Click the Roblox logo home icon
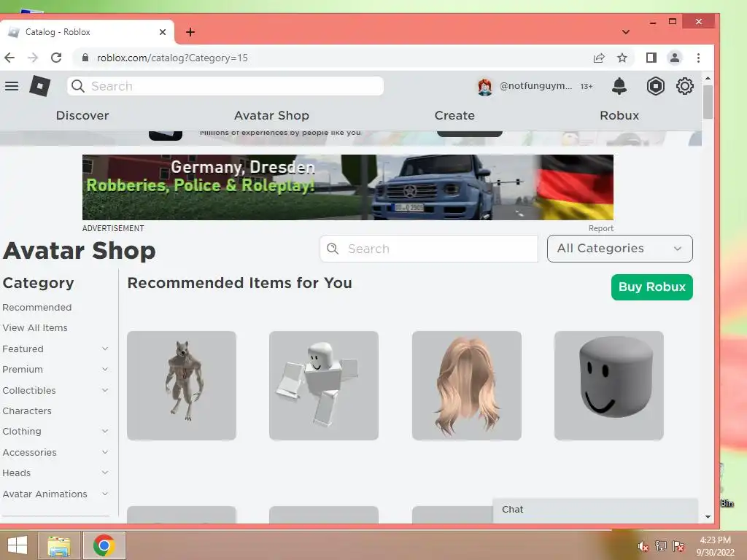 coord(40,86)
